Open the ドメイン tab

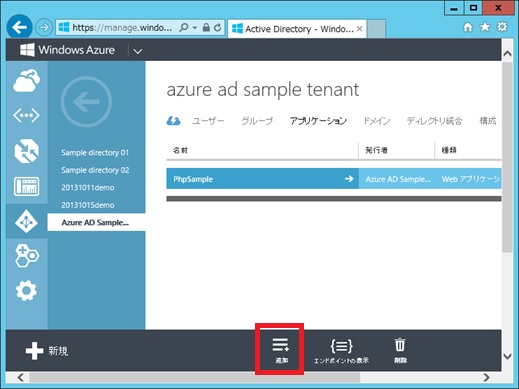[x=377, y=121]
